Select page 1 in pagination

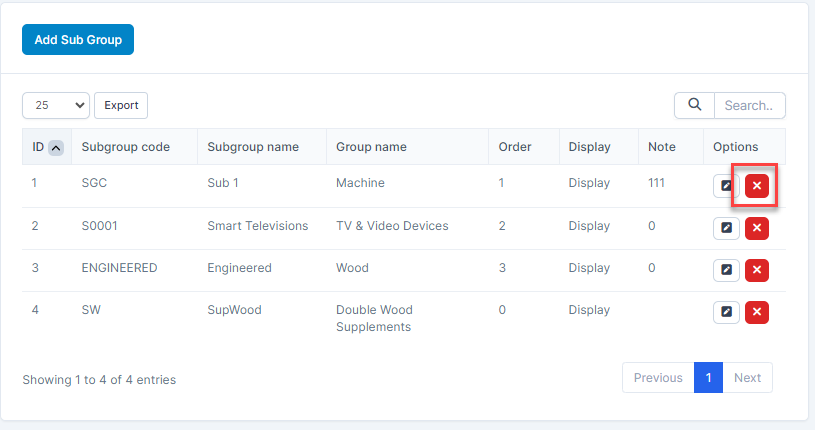point(708,378)
